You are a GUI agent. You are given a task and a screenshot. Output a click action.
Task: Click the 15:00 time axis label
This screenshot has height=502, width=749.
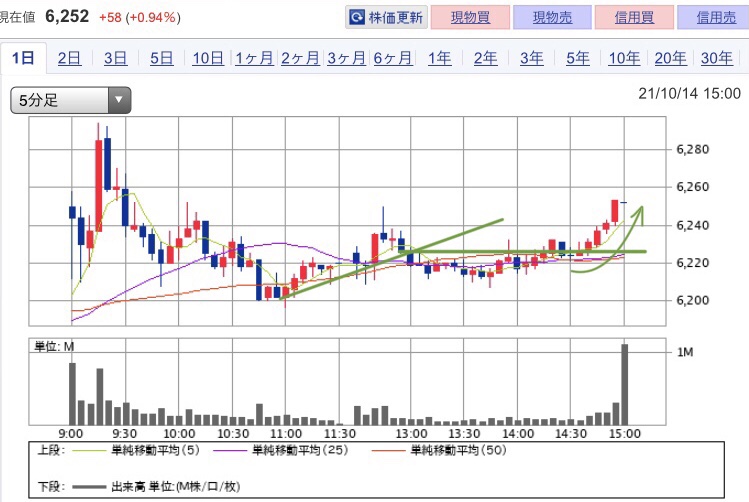coord(625,434)
